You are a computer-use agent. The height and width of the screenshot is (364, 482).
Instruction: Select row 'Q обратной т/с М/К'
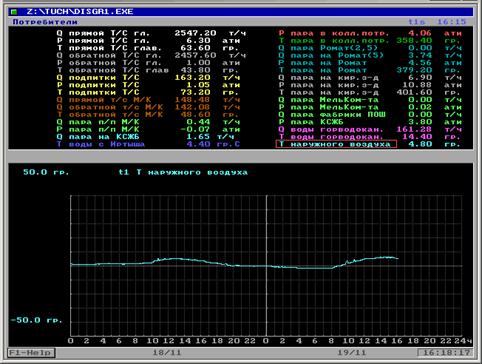coord(148,107)
